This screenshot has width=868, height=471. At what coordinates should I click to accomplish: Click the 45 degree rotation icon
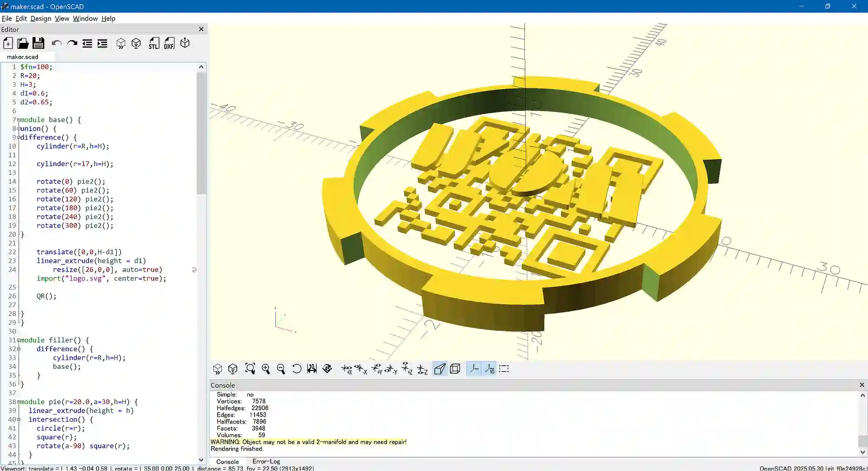click(x=327, y=369)
